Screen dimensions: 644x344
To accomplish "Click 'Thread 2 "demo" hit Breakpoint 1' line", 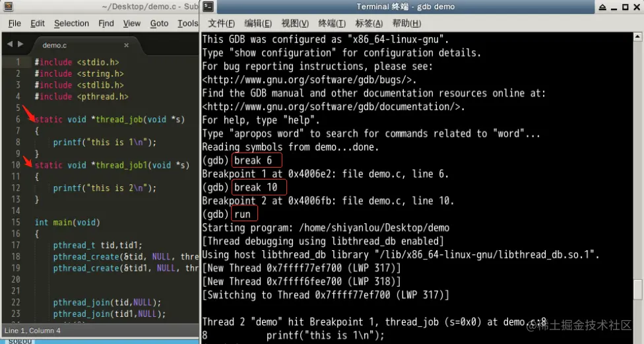I will pos(374,322).
